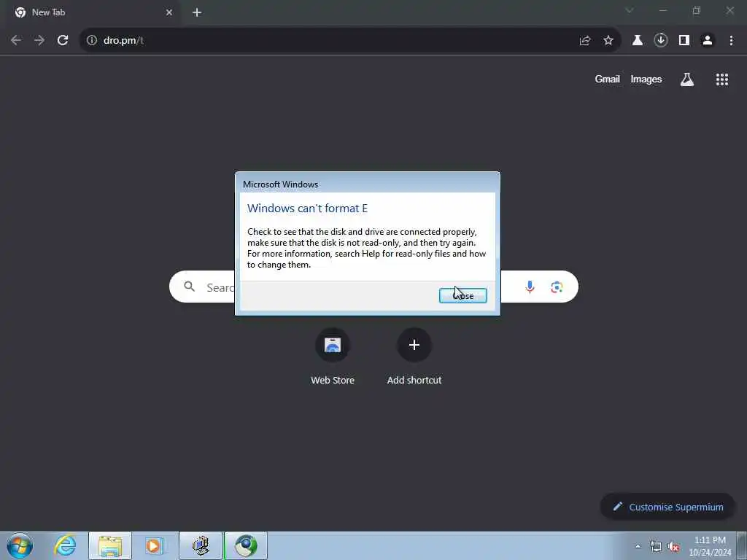Start voice search with microphone icon

[x=530, y=287]
